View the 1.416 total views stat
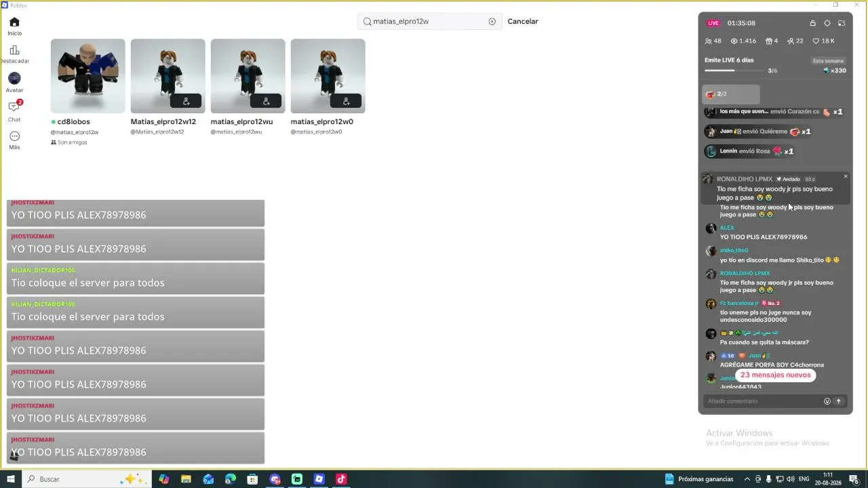Image resolution: width=868 pixels, height=488 pixels. coord(743,41)
